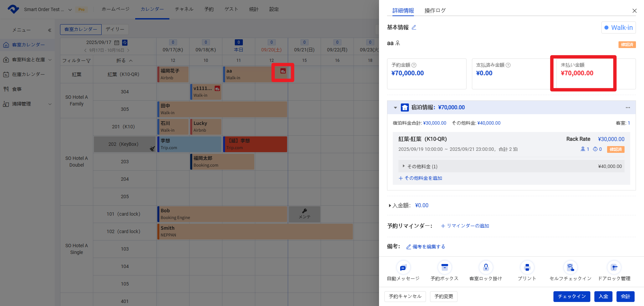Click the edit pencil beside 基本情報
This screenshot has height=306, width=644.
[414, 28]
